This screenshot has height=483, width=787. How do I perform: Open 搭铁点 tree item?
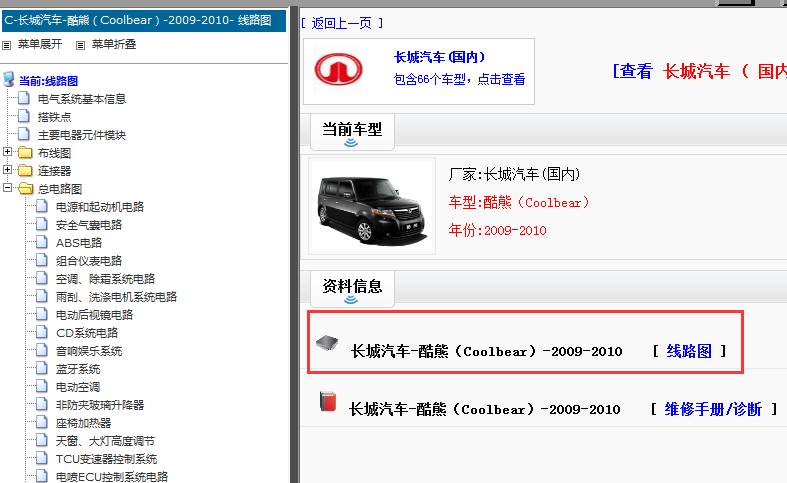[x=54, y=117]
